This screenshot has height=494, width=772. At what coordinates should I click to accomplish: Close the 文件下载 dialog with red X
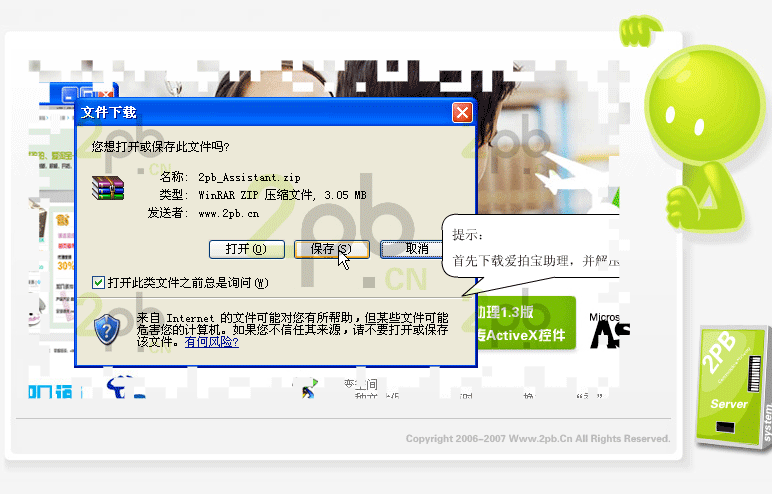pyautogui.click(x=462, y=113)
